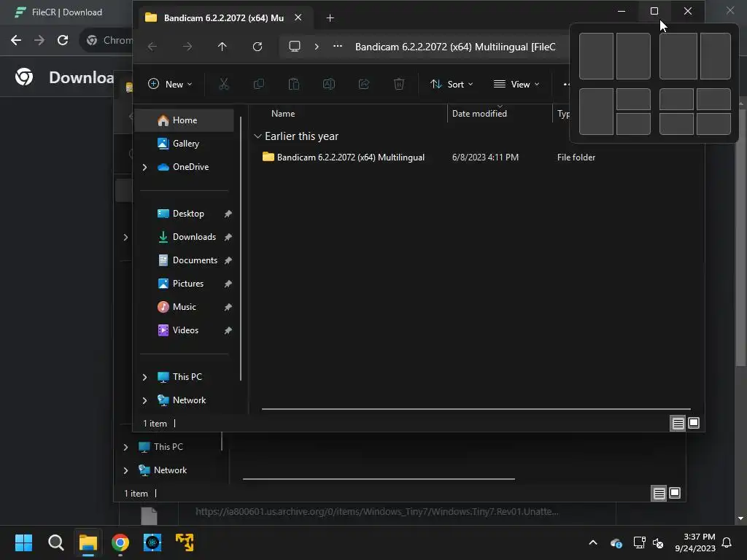Click the FileCR Download Chrome tab
This screenshot has height=560, width=747.
(66, 12)
